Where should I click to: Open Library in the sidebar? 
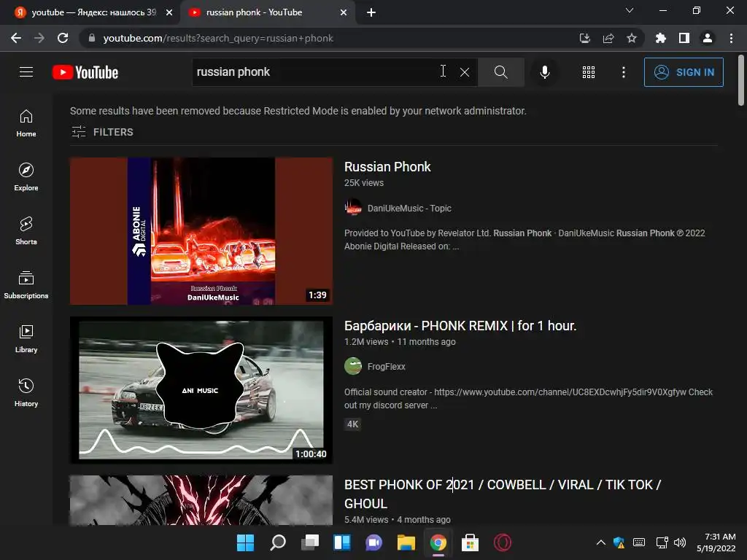point(26,338)
